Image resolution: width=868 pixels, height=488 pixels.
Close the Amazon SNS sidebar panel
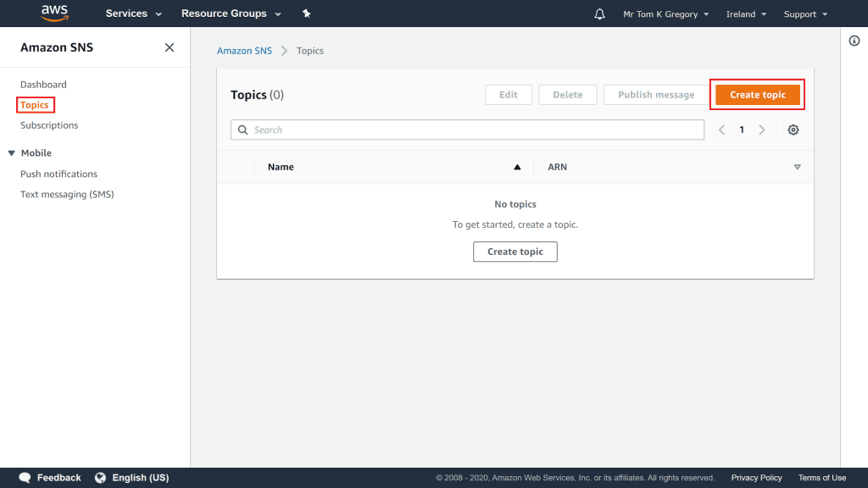pyautogui.click(x=170, y=47)
